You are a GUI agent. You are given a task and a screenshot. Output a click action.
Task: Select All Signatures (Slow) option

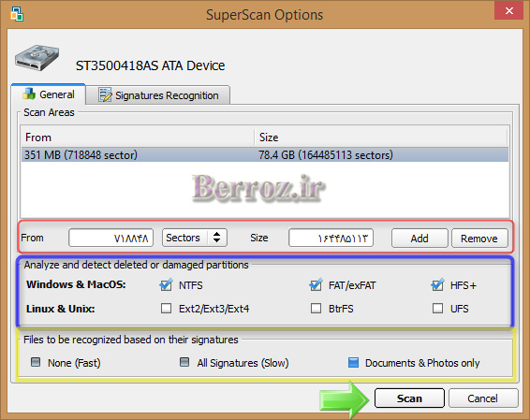pos(184,362)
